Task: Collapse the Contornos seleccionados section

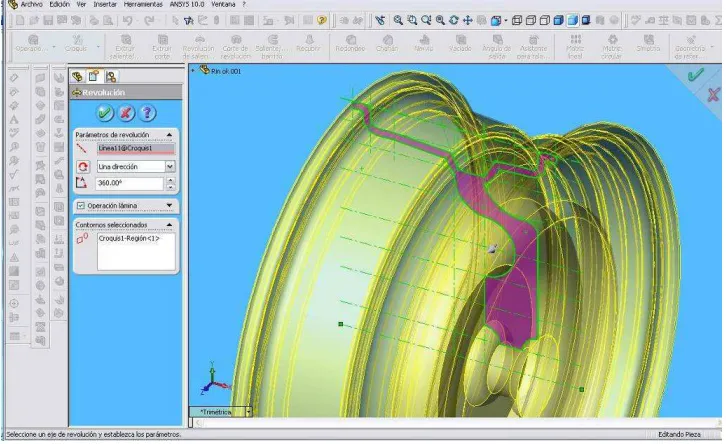Action: pos(169,225)
